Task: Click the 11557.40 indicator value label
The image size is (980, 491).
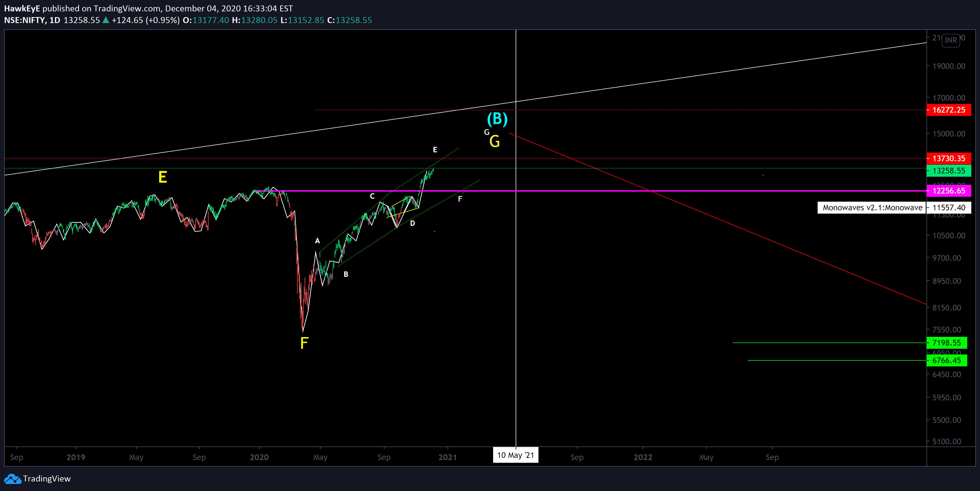Action: click(x=949, y=208)
